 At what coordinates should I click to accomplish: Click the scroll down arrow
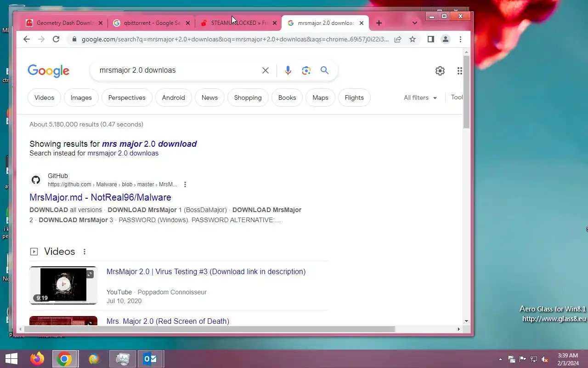point(466,321)
